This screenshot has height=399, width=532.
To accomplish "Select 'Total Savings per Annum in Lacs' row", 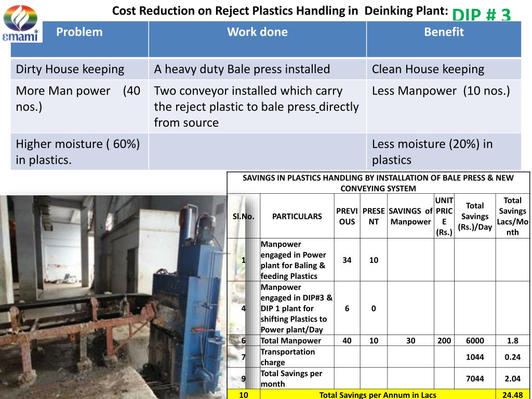I will [378, 395].
